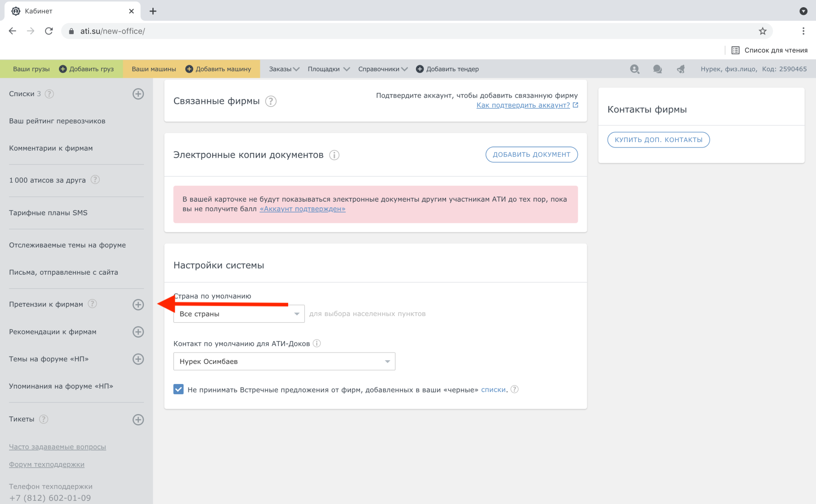The image size is (816, 504).
Task: Open help icon beside Претензии к фирмам
Action: coord(92,304)
